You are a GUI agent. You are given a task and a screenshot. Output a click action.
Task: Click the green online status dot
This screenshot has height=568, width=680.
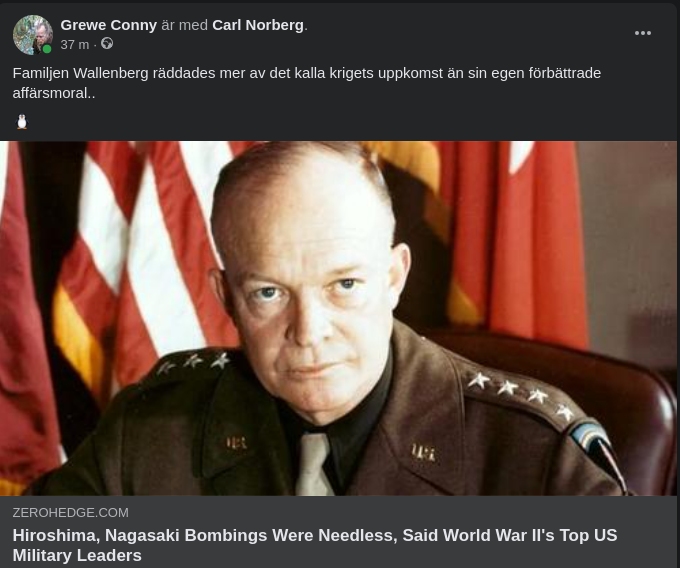[47, 49]
